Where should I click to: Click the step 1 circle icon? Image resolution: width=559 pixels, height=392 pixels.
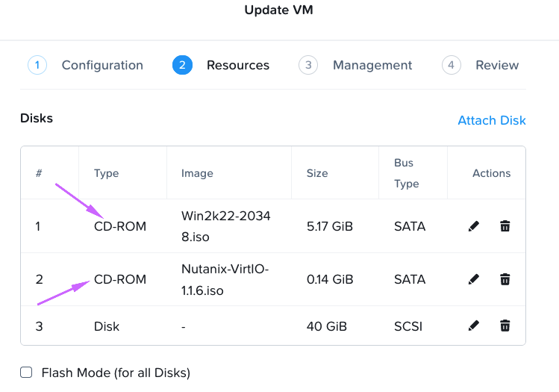[37, 65]
